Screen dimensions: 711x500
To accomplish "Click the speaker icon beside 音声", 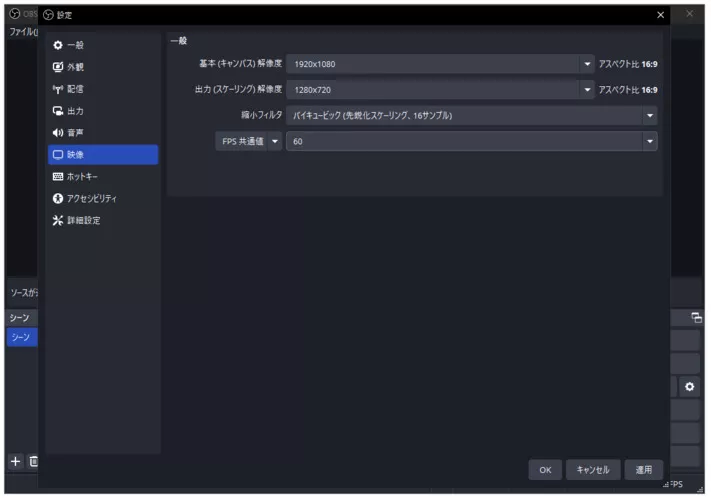I will tap(58, 133).
